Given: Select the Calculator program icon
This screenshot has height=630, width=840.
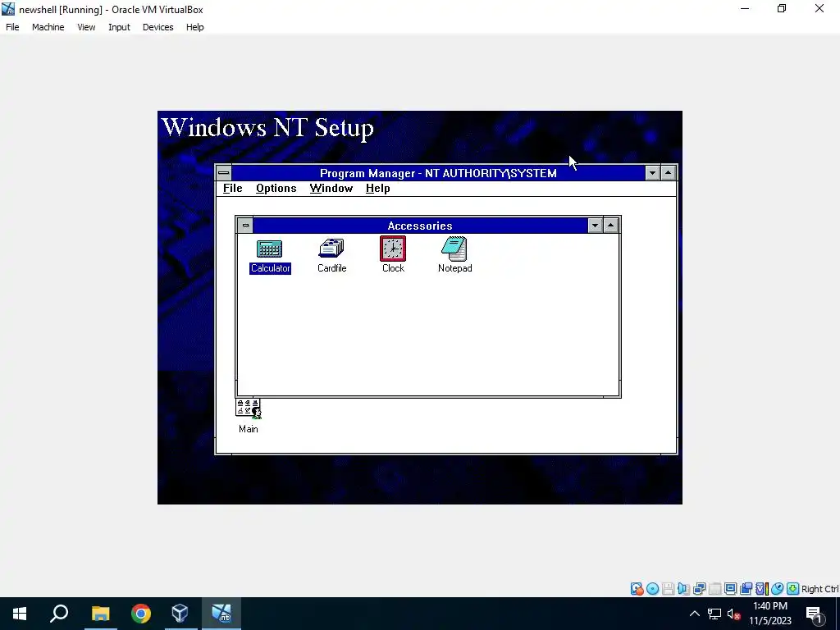Looking at the screenshot, I should 270,255.
